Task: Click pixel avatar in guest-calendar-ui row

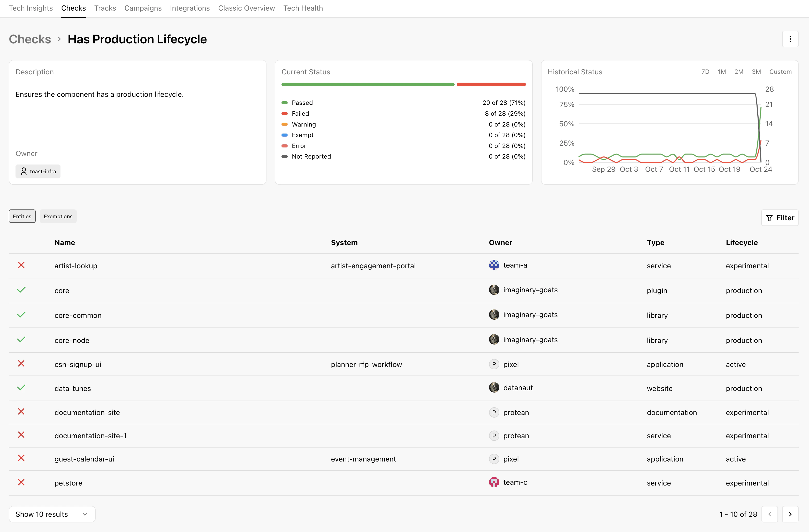Action: coord(494,459)
